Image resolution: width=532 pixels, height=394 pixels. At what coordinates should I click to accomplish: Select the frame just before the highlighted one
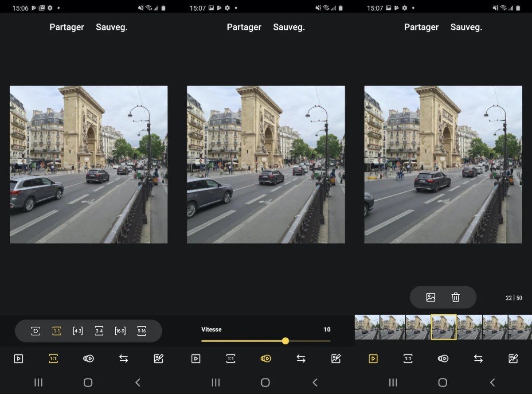(x=418, y=327)
